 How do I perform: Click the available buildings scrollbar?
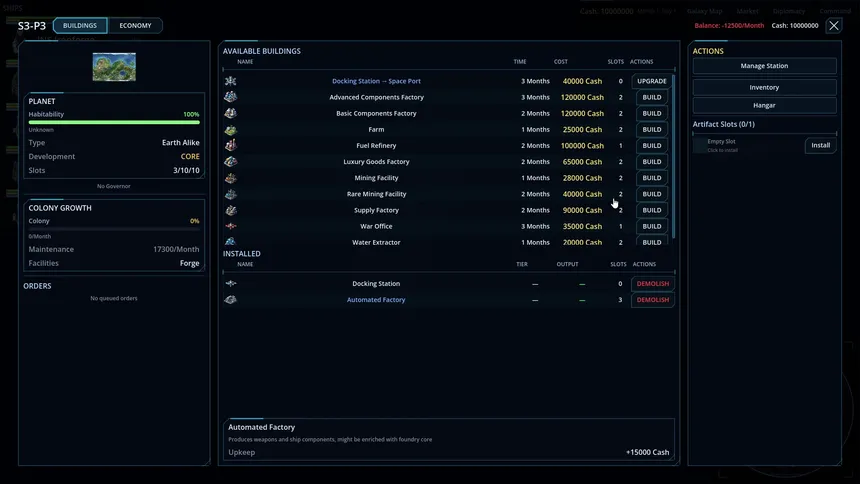pyautogui.click(x=673, y=156)
